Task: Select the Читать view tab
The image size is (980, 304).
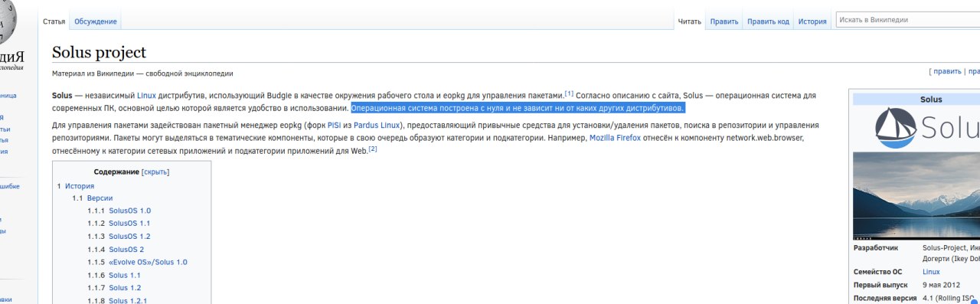Action: (690, 21)
